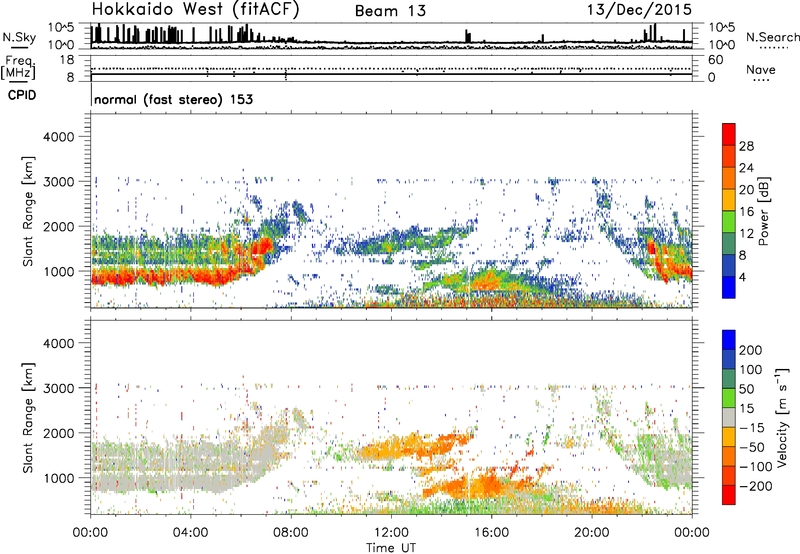The height and width of the screenshot is (554, 800).
Task: Click the blue bottom of Power colorbar
Action: 729,287
